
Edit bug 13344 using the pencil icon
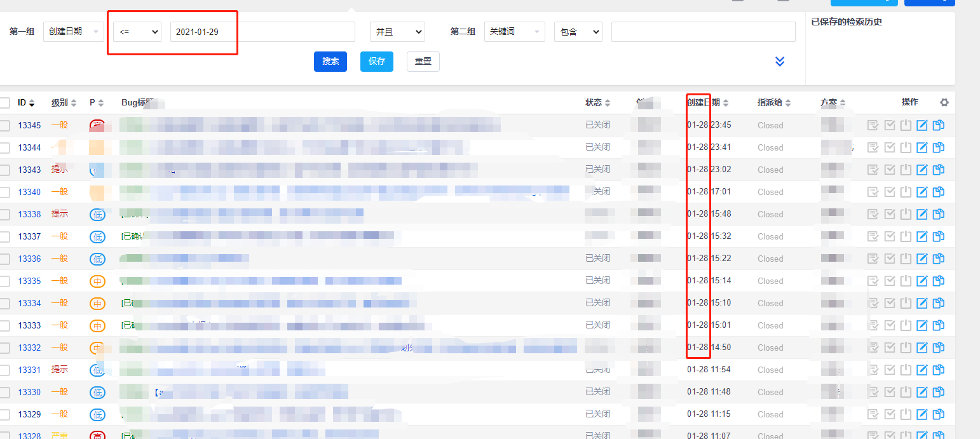pyautogui.click(x=922, y=147)
